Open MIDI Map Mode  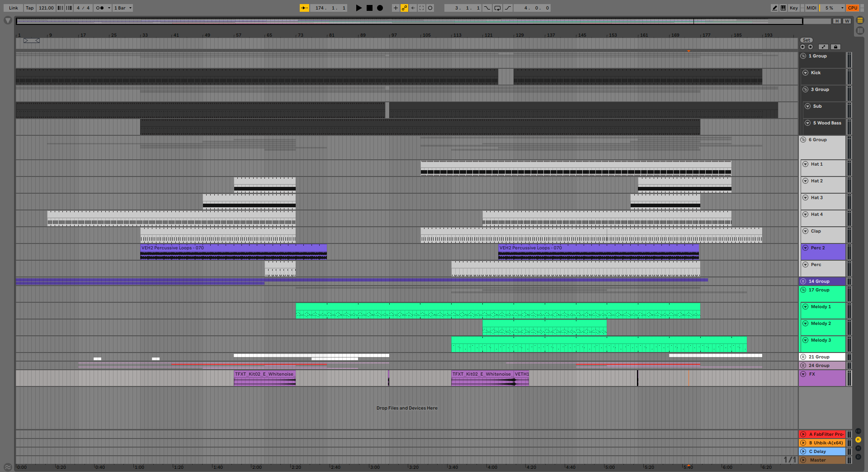[811, 8]
